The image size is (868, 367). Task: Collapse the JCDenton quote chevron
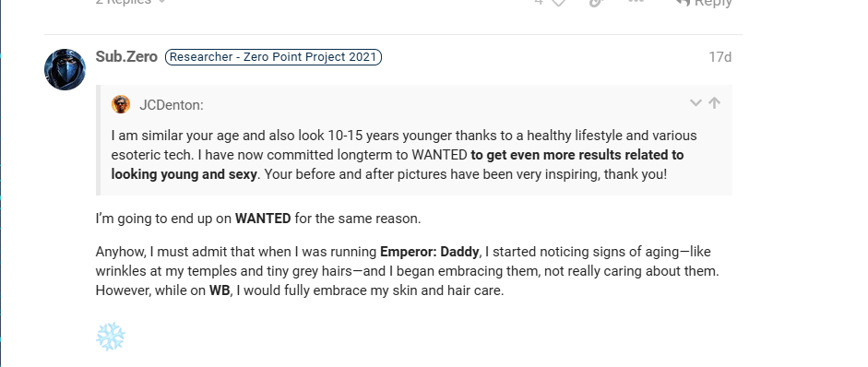(696, 103)
